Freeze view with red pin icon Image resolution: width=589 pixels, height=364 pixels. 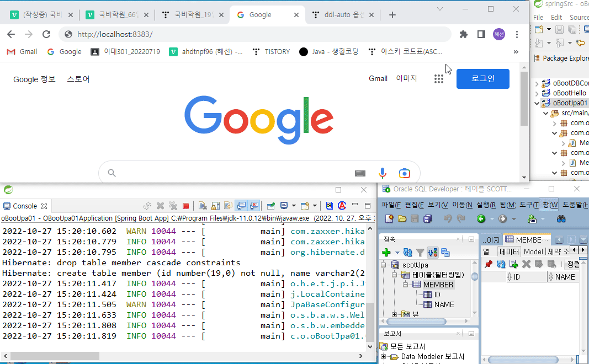(489, 264)
